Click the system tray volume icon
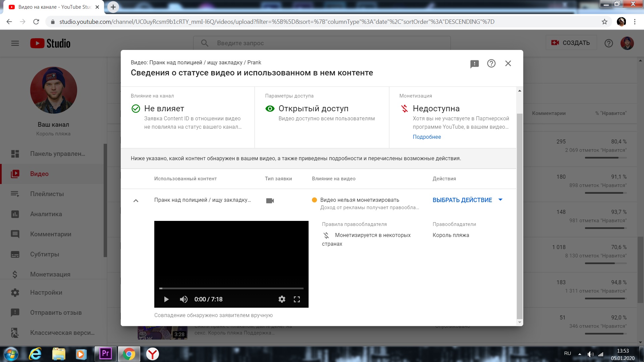Screen dimensions: 644x362 (x=590, y=354)
